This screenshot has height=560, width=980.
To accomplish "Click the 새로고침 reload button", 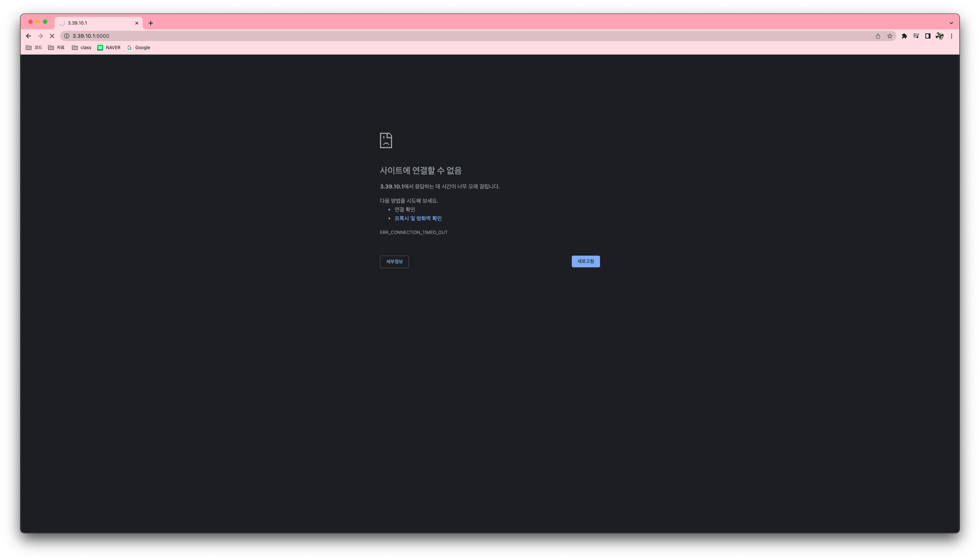I will click(585, 261).
